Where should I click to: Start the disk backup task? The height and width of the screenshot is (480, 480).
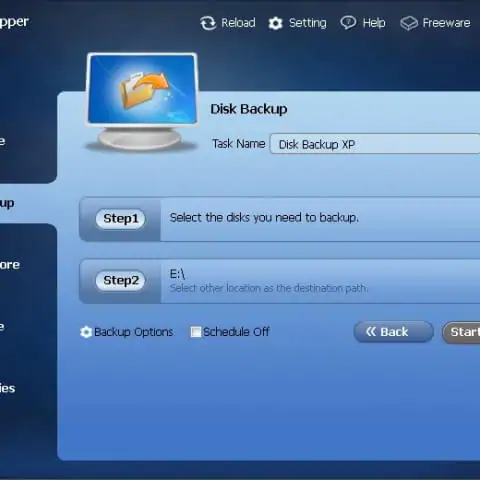tap(461, 332)
